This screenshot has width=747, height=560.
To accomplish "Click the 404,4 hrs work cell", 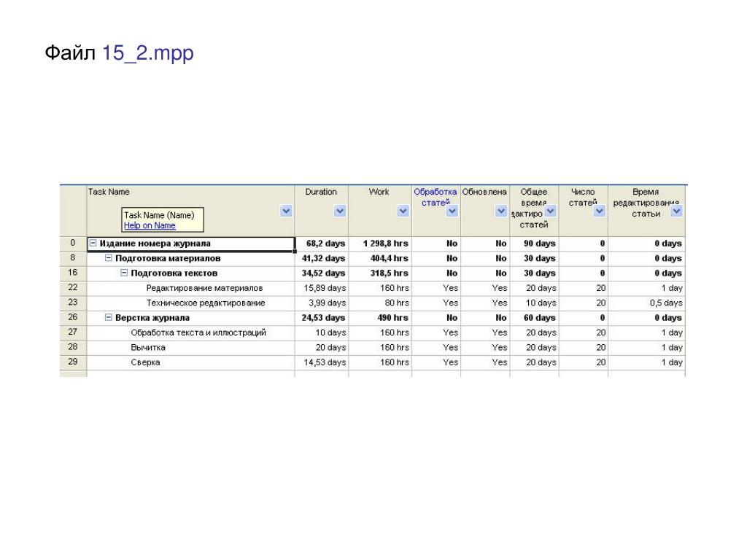I will click(380, 258).
